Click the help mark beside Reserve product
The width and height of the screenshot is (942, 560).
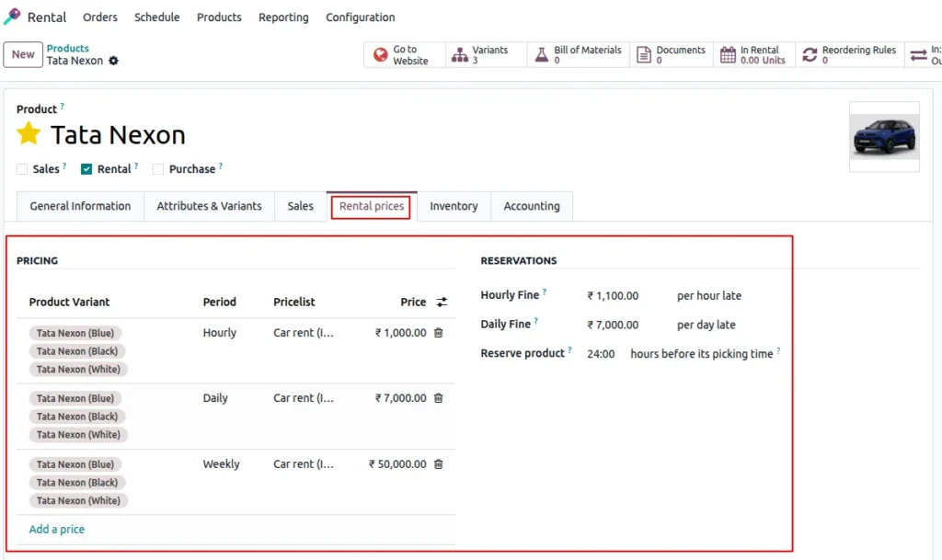(569, 350)
